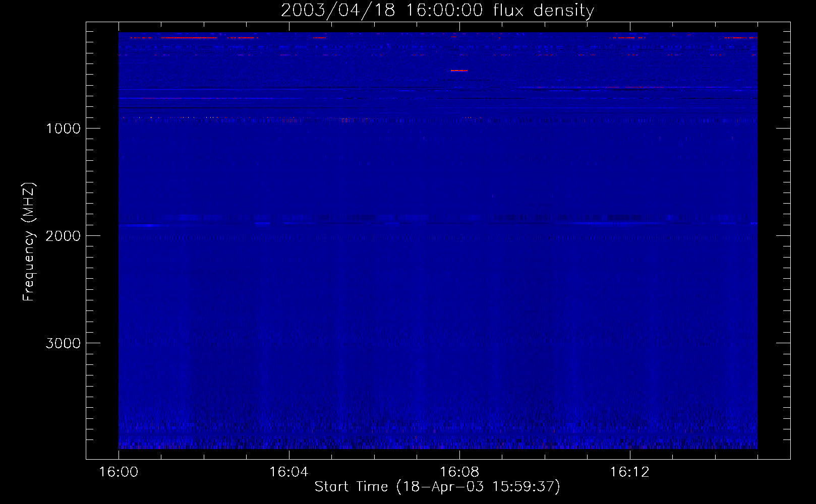
Task: Click the 1000 frequency tick label
Action: pos(63,128)
